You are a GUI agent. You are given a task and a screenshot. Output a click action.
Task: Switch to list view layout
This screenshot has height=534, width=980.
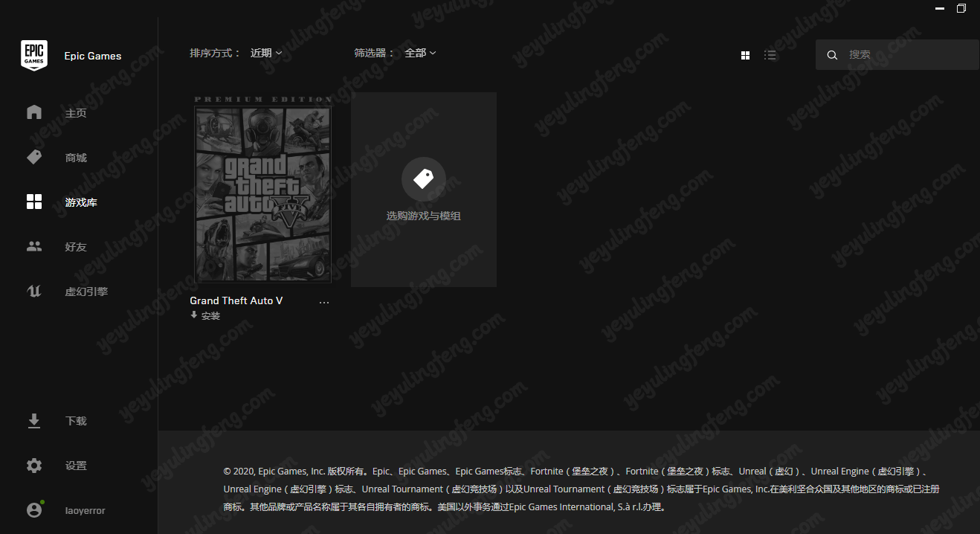click(770, 55)
